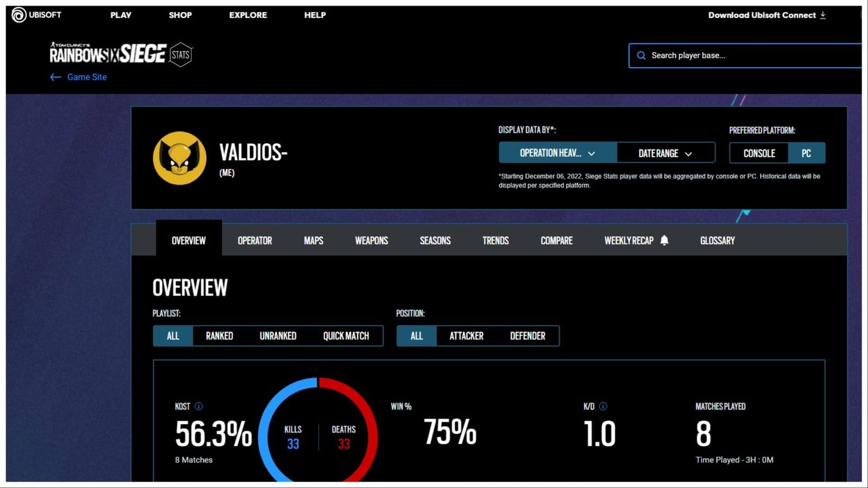Open the Operation Heavy Mettle dropdown
Viewport: 868px width, 488px height.
tap(558, 152)
